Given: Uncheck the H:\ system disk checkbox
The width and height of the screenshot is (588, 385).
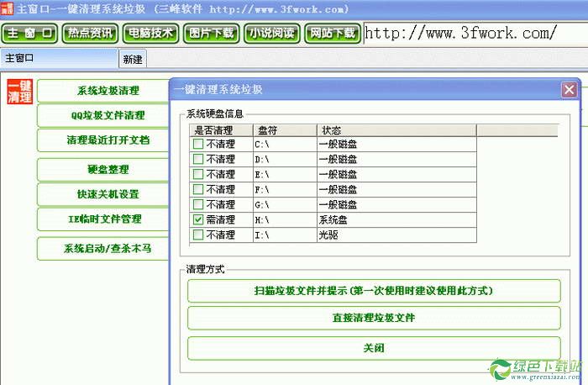Looking at the screenshot, I should 198,219.
